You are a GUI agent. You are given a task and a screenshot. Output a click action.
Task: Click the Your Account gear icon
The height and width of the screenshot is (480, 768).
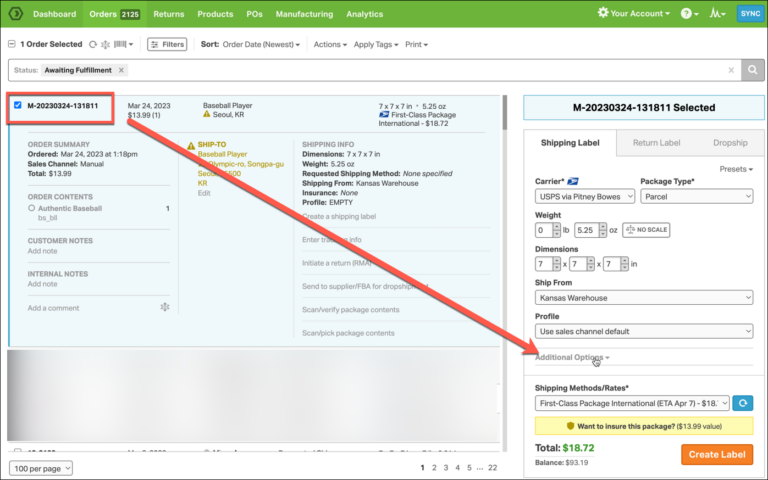point(603,14)
